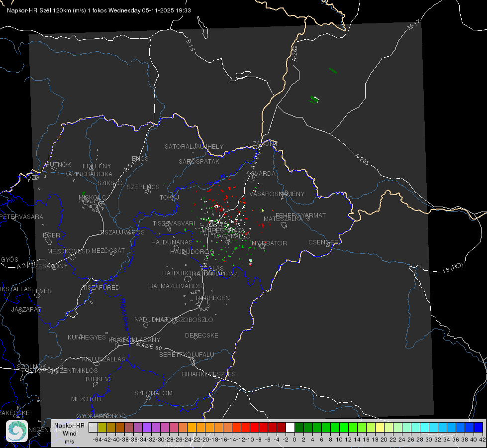Select the KISVARDA city label
Viewport: 487px width, 448px height.
[x=261, y=174]
